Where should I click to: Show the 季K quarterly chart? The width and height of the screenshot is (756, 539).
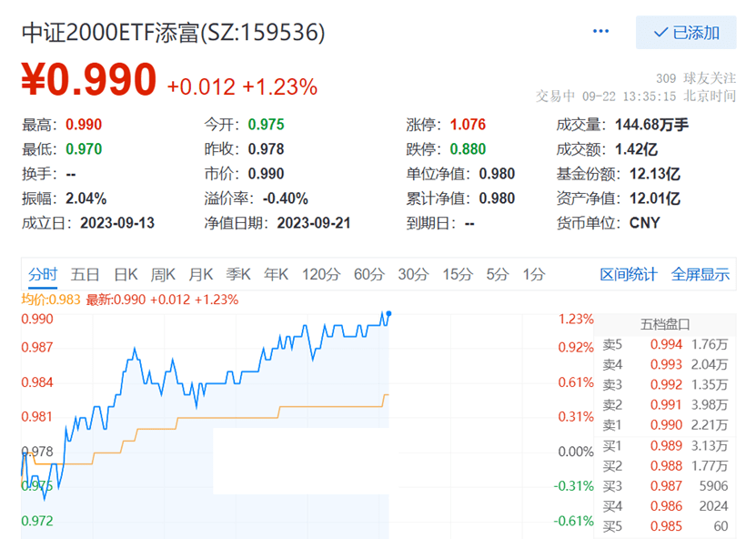click(238, 274)
